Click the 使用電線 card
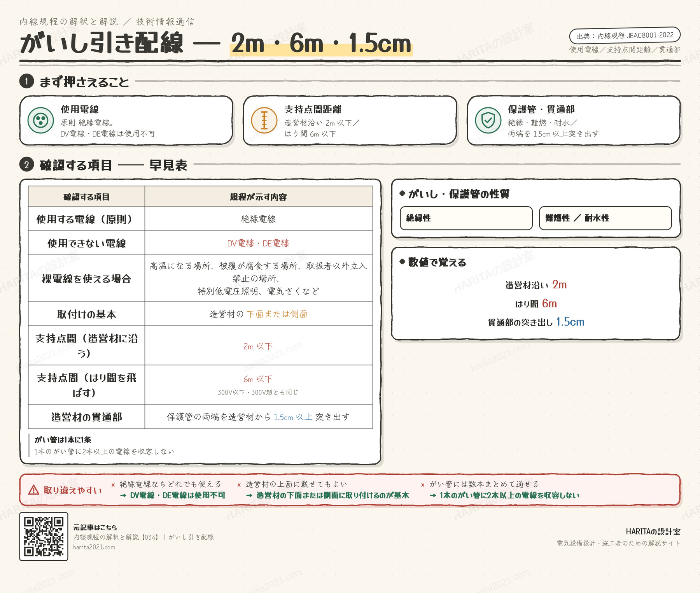 [126, 121]
